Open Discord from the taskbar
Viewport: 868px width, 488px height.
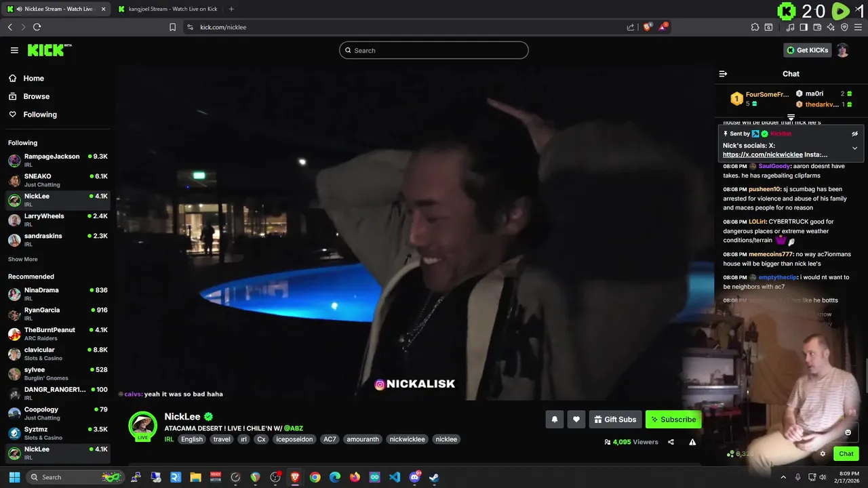(x=414, y=477)
